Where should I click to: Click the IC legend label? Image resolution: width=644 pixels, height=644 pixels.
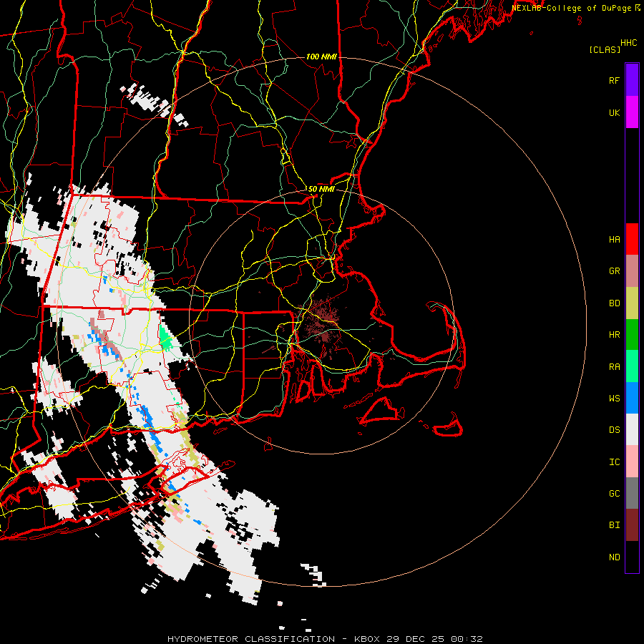point(614,462)
